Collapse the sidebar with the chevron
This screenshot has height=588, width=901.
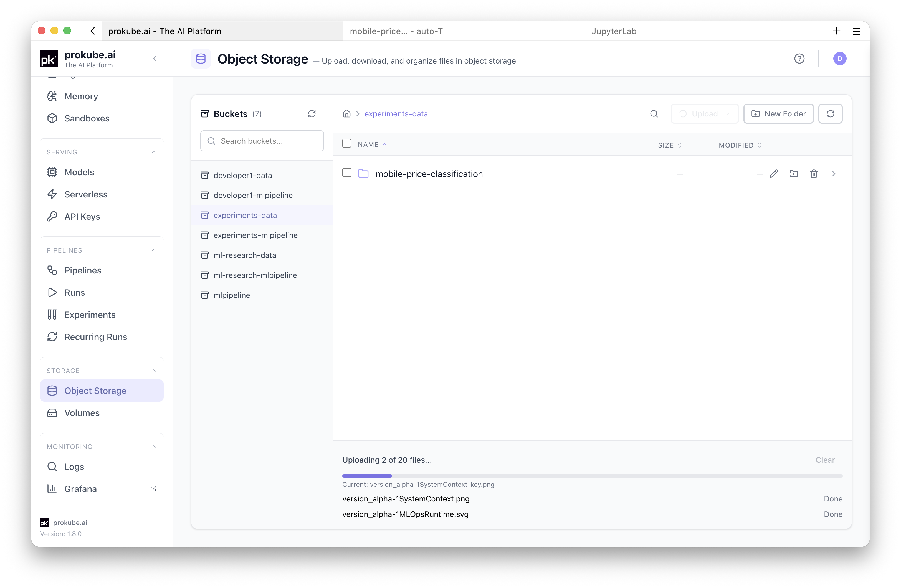point(155,59)
